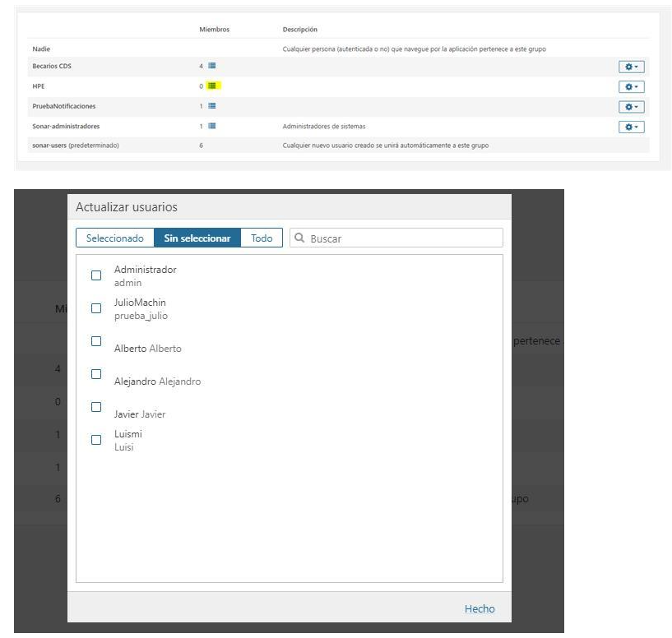Viewport: 672px width, 638px height.
Task: Check the JulioMachin prueba_julio checkbox
Action: point(96,308)
